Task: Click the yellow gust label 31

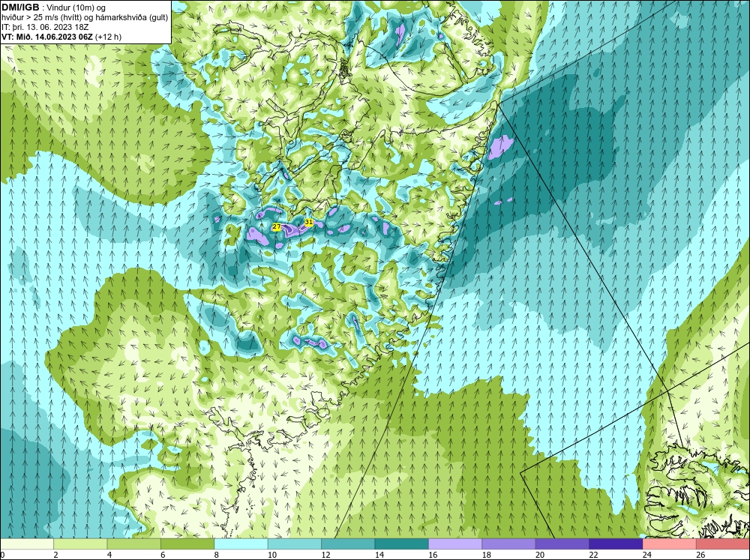Action: click(308, 223)
